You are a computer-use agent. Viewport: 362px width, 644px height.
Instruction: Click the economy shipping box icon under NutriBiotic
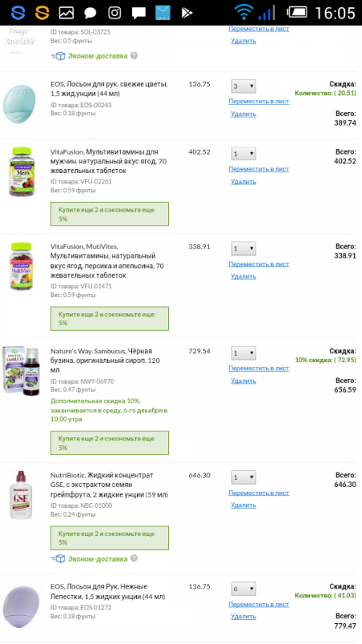[x=58, y=559]
